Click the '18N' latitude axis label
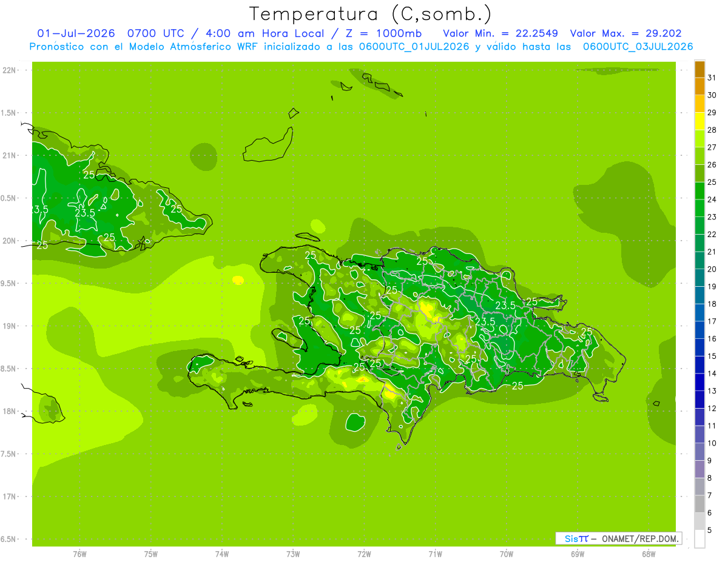This screenshot has height=562, width=728. (x=10, y=411)
